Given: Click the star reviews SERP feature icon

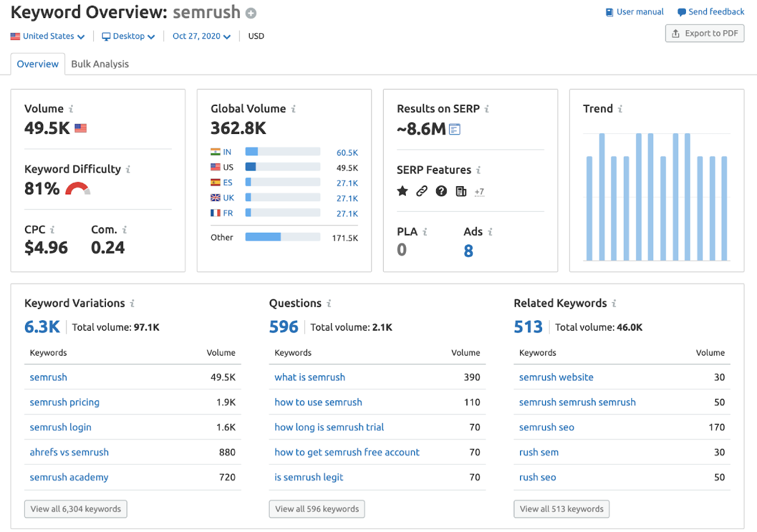Looking at the screenshot, I should [x=402, y=191].
